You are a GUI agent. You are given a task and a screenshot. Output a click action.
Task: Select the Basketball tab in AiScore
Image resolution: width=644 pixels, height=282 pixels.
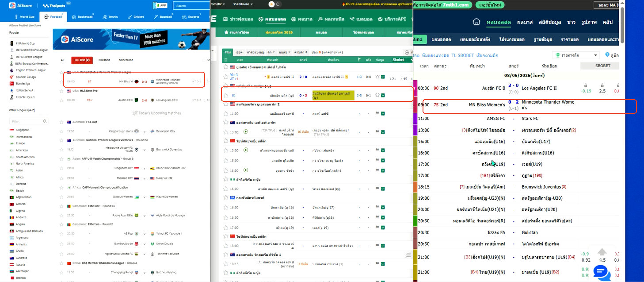pos(82,17)
